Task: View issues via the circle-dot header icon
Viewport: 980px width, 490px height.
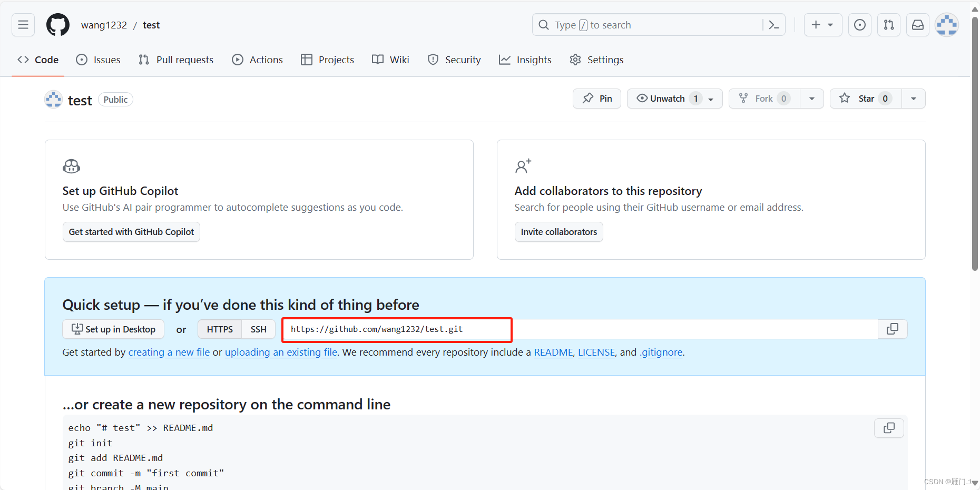Action: (860, 25)
